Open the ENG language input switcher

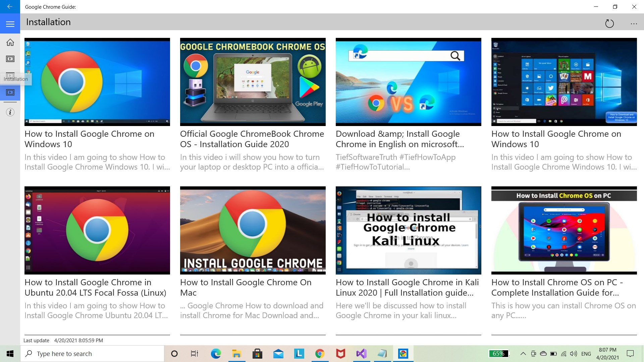click(586, 354)
